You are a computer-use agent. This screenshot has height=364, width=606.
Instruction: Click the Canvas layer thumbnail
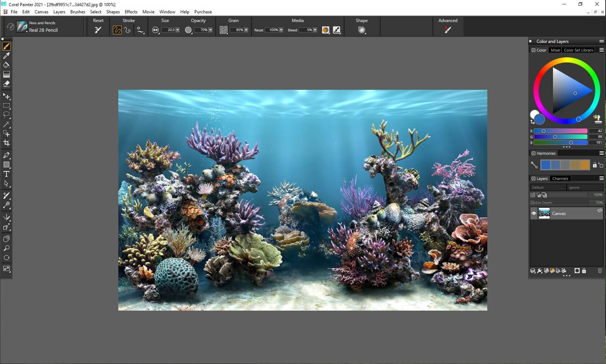click(x=544, y=213)
